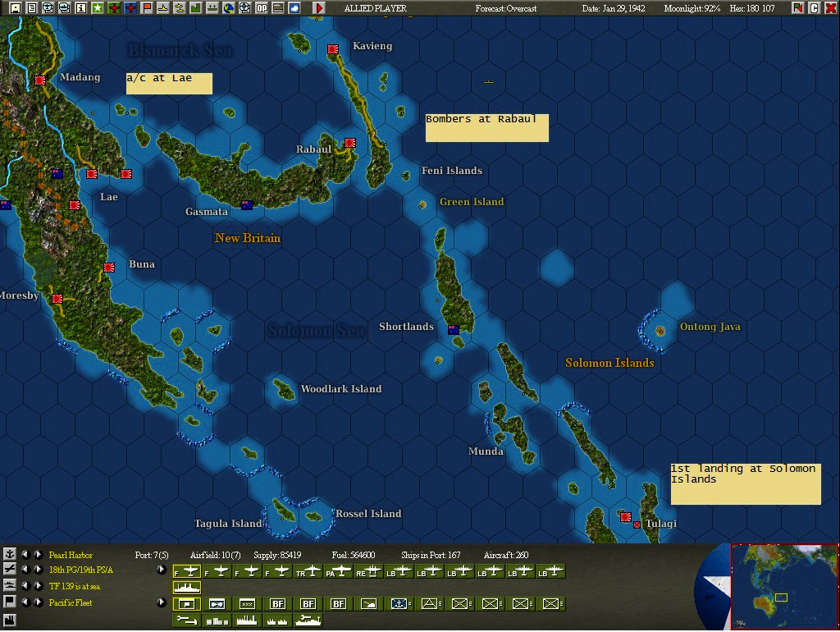Go to next unit after Pacific Fleet

click(x=38, y=602)
